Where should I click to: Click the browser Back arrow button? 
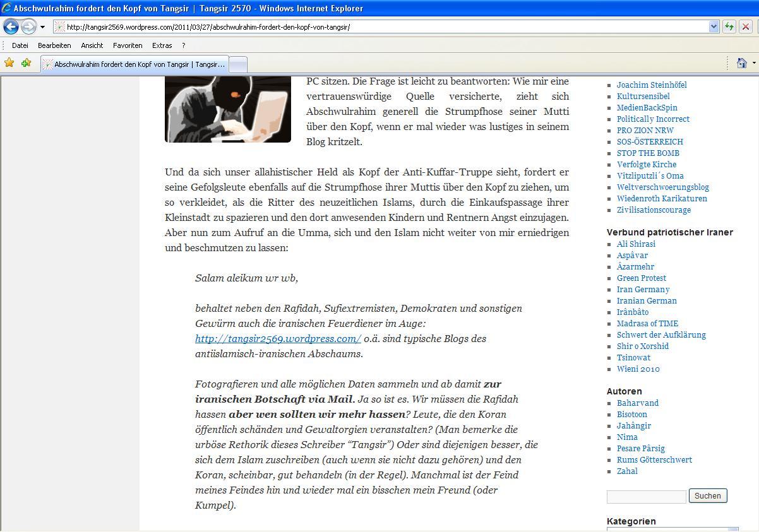(x=11, y=27)
